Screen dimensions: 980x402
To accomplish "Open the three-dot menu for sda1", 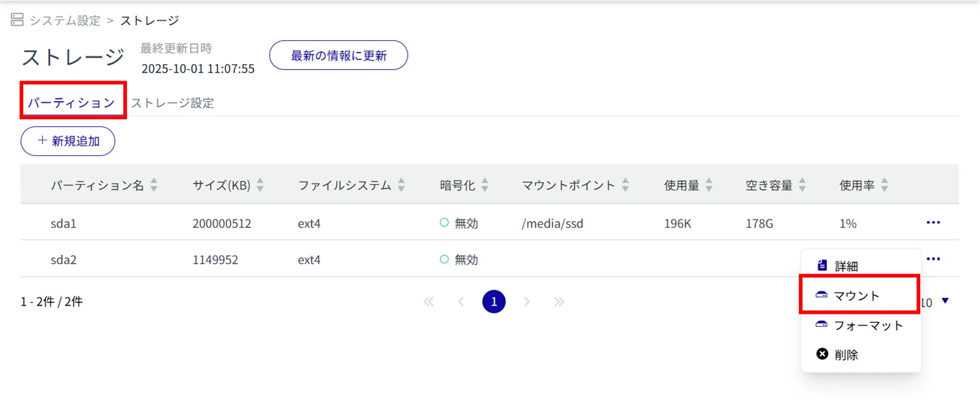I will point(932,223).
